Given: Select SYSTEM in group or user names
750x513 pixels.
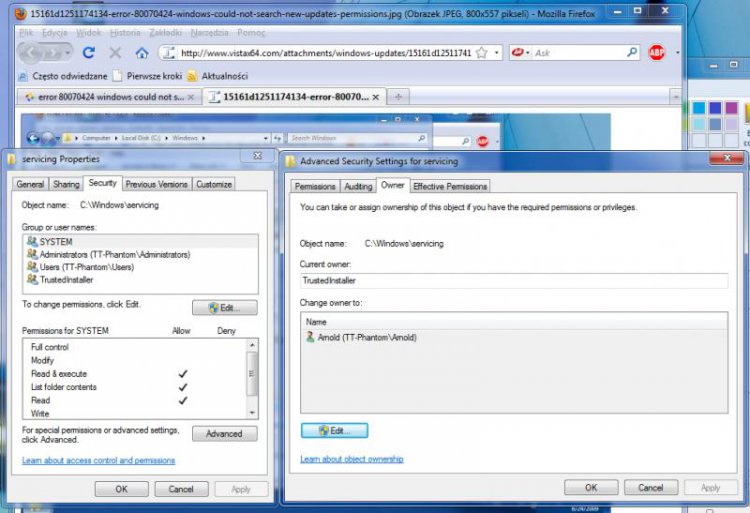Looking at the screenshot, I should tap(141, 241).
